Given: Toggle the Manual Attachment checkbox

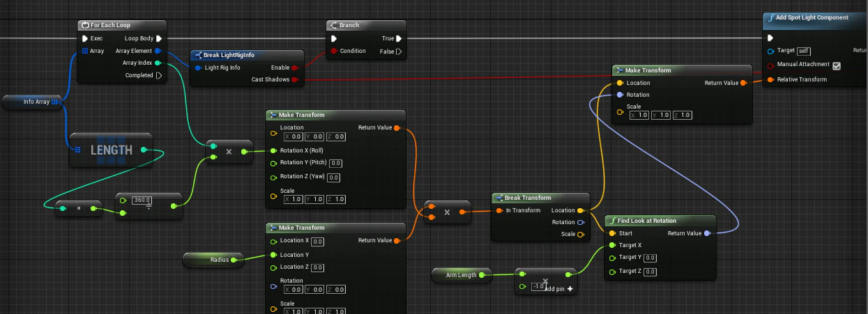Looking at the screenshot, I should pyautogui.click(x=837, y=66).
